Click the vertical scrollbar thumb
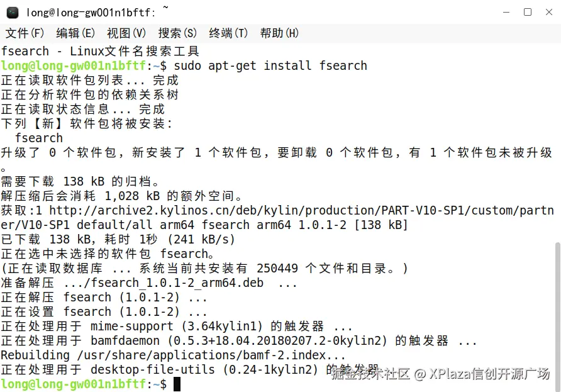Screen dimensions: 561x392 point(557,316)
